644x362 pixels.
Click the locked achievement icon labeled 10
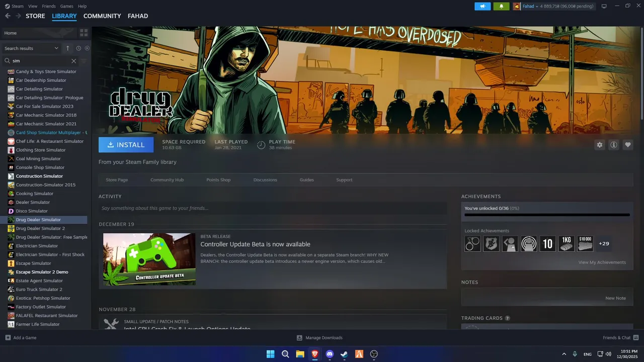547,244
